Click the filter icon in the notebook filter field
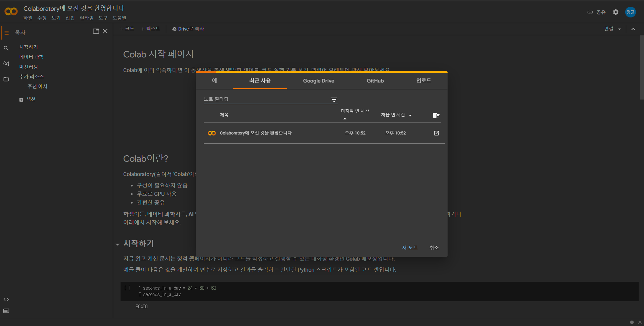644x326 pixels. (334, 100)
